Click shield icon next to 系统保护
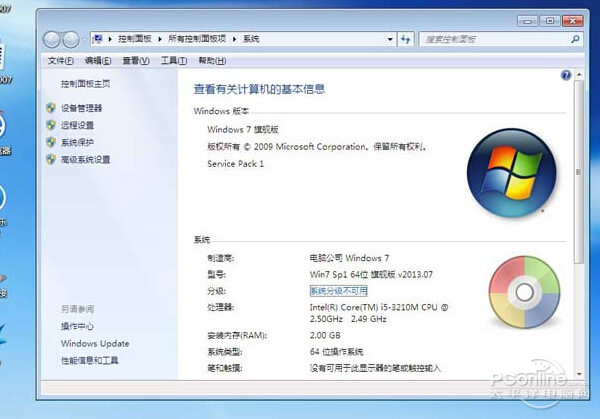This screenshot has height=419, width=600. (x=51, y=142)
